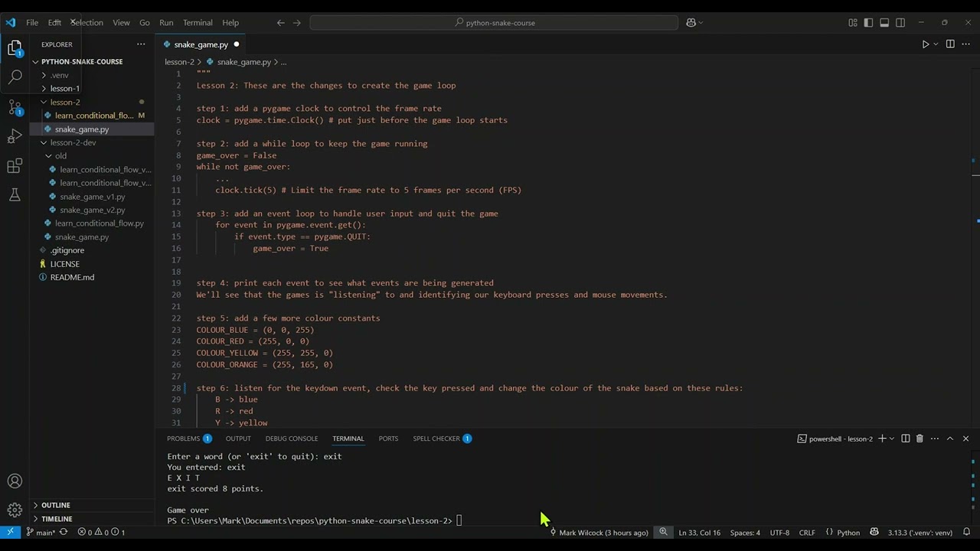Image resolution: width=980 pixels, height=551 pixels.
Task: Click the Python language mode button
Action: click(848, 533)
